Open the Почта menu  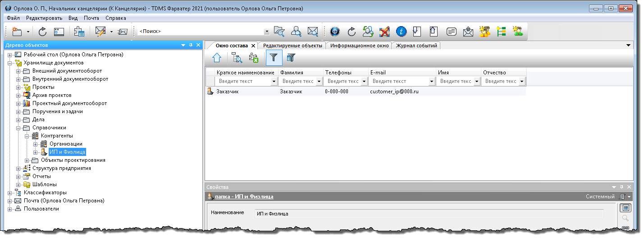(91, 18)
